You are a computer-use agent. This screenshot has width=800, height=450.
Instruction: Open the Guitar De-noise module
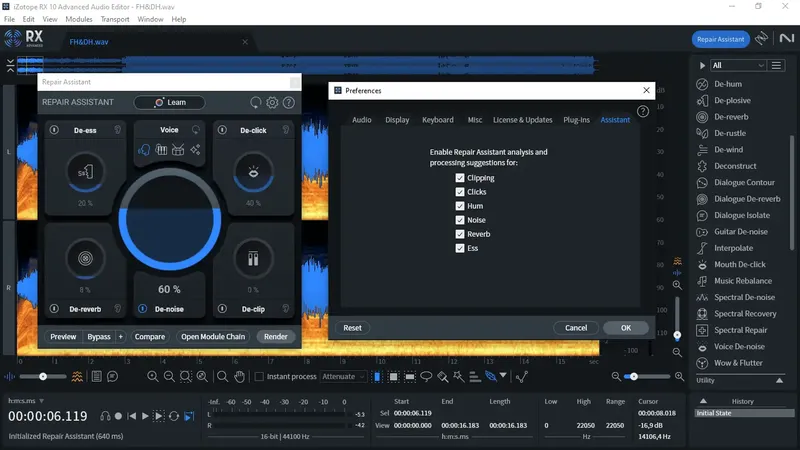coord(740,232)
